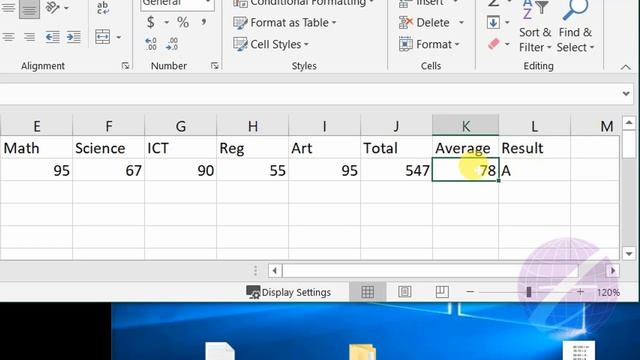
Task: Adjust the zoom slider handle
Action: point(529,292)
